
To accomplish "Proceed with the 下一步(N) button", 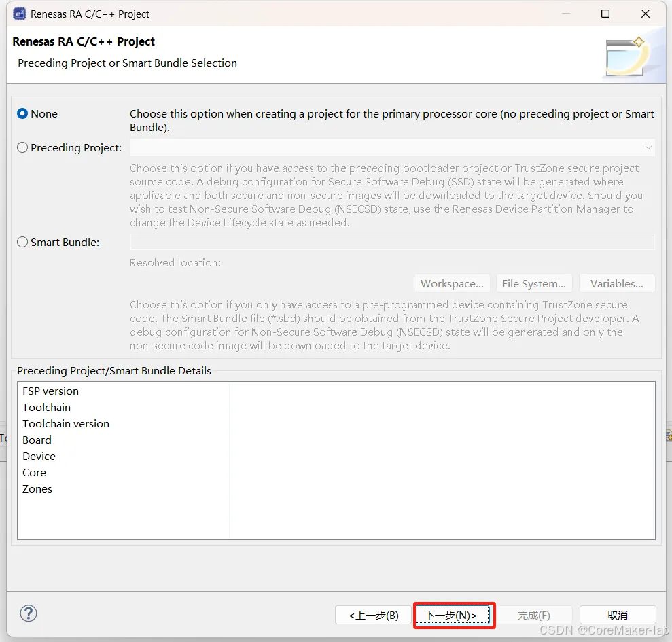I will pos(451,616).
